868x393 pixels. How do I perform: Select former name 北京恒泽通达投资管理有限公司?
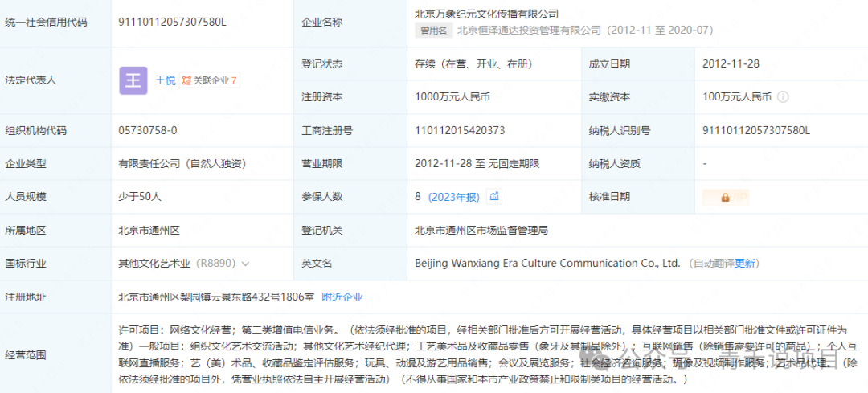point(529,31)
